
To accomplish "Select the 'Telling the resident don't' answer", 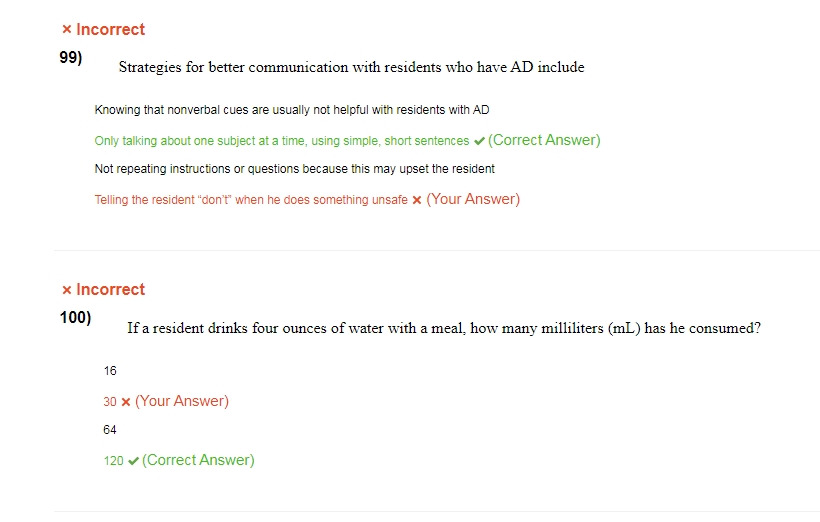I will (251, 200).
